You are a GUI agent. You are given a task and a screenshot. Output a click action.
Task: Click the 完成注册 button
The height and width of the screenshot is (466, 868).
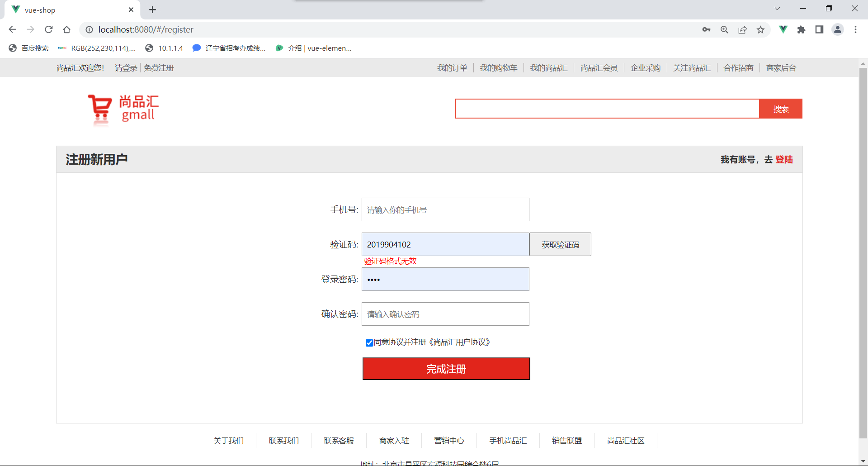pyautogui.click(x=446, y=369)
